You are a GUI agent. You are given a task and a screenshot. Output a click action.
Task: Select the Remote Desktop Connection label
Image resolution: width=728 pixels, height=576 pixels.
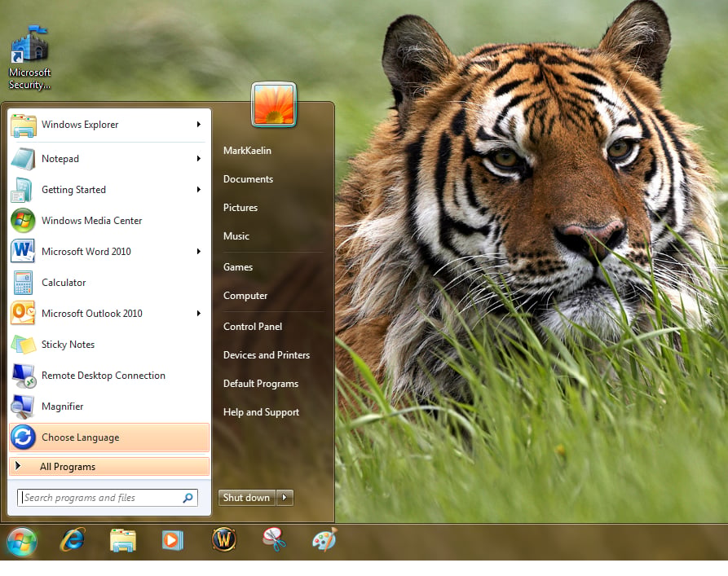point(103,376)
